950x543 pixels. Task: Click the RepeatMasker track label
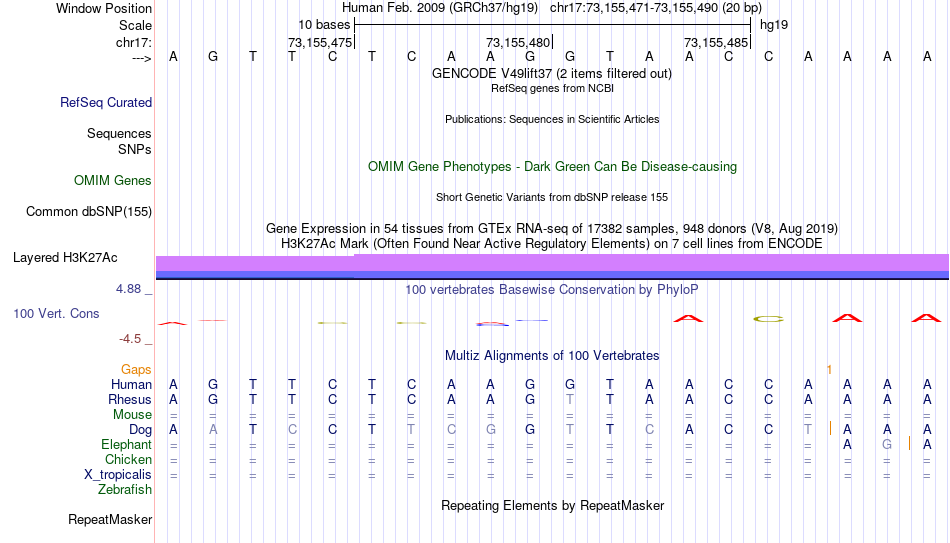pos(110,519)
